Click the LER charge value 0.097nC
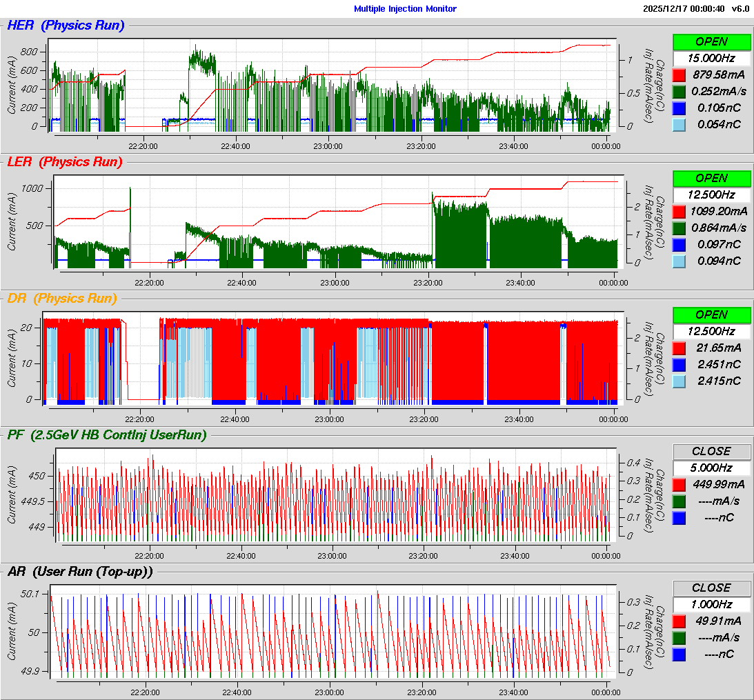Screen dimensions: 754x700 pyautogui.click(x=719, y=245)
